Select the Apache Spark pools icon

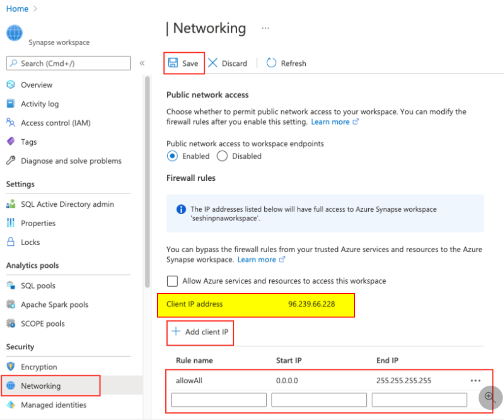(12, 304)
